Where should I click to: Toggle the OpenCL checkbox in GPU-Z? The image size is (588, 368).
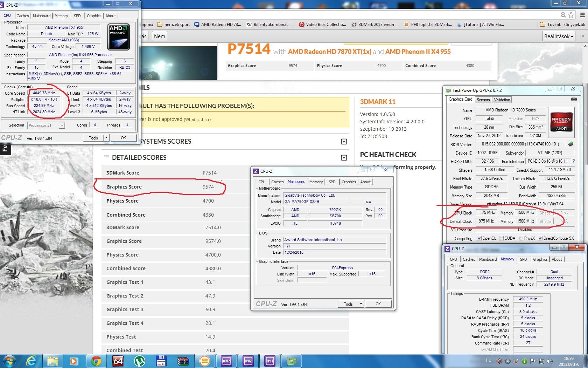479,238
